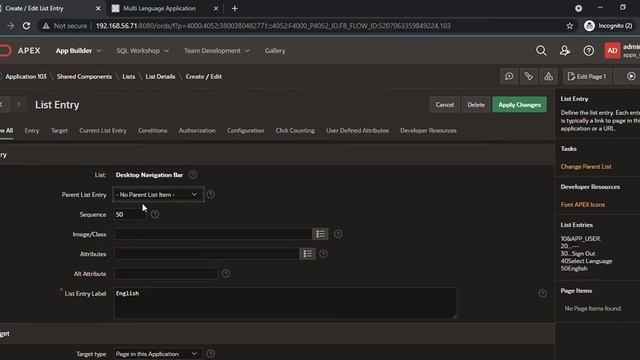Image resolution: width=640 pixels, height=360 pixels.
Task: Open the Change Parent List link
Action: tap(586, 167)
